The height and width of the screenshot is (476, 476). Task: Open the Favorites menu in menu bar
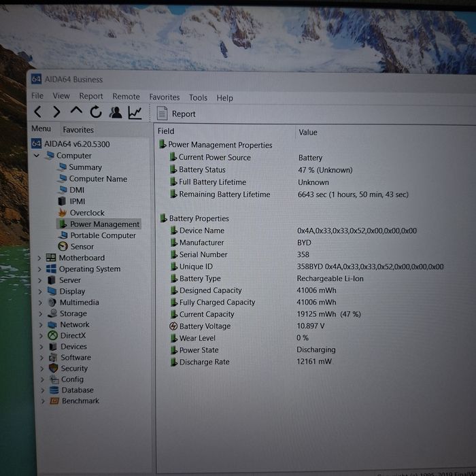pos(165,97)
